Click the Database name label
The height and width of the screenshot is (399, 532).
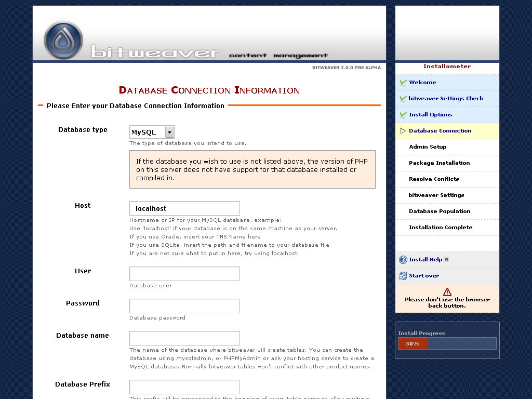tap(83, 336)
